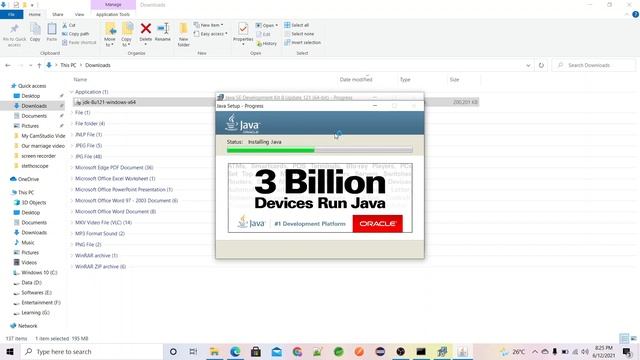This screenshot has height=360, width=640.
Task: Open OneDrive in navigation pane
Action: pos(28,179)
